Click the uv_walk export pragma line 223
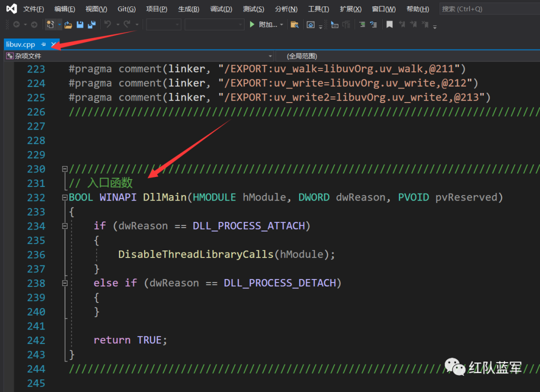The width and height of the screenshot is (540, 392). (267, 69)
